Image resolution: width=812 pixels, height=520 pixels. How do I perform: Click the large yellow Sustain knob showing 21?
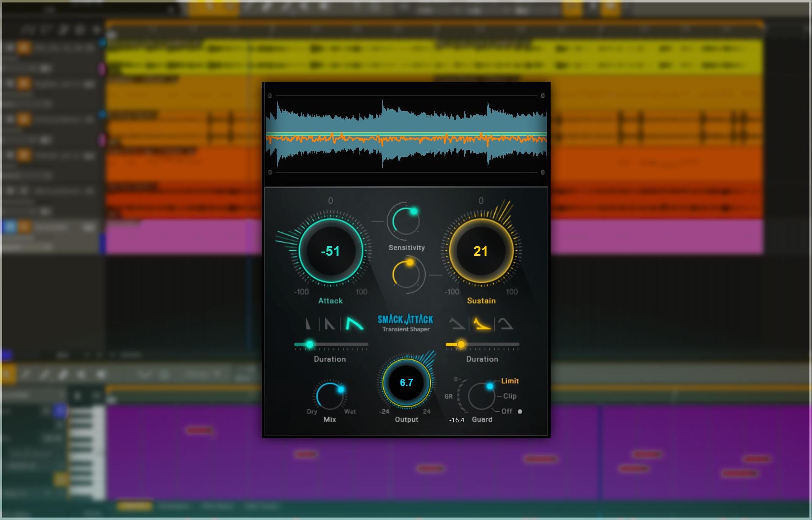point(481,251)
